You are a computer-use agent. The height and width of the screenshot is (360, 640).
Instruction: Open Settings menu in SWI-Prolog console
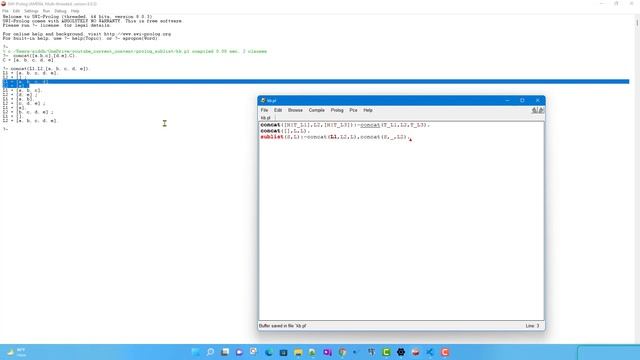tap(31, 11)
